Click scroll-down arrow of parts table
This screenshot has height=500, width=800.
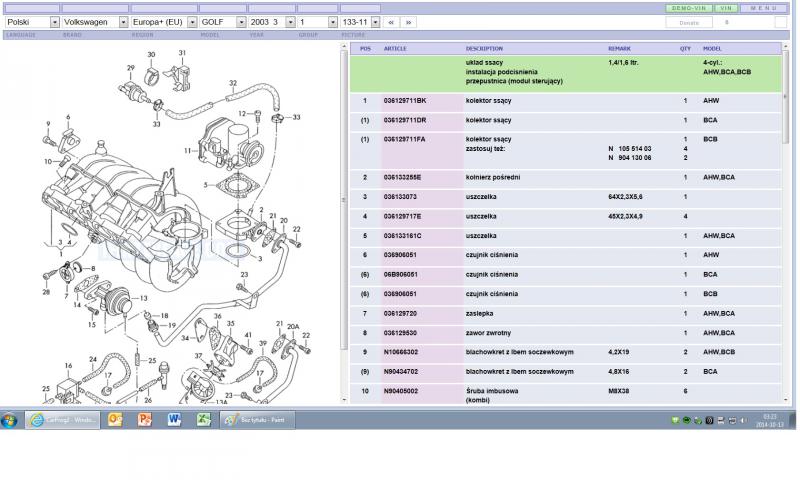[x=786, y=400]
